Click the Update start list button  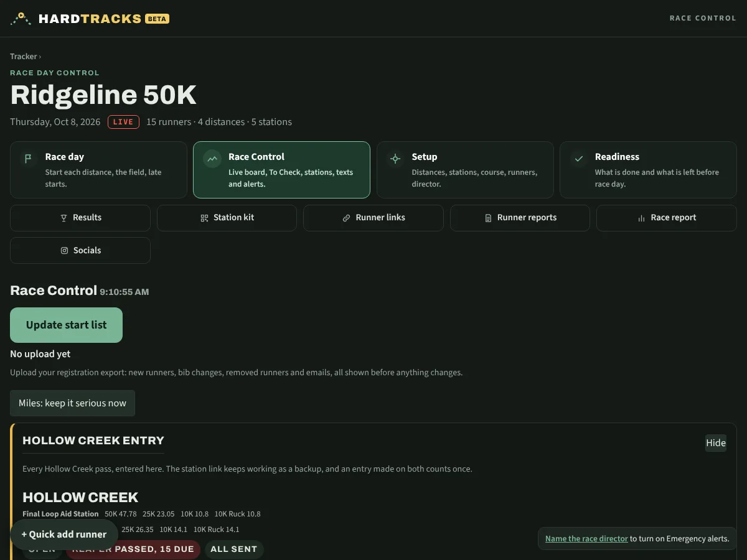pos(66,325)
